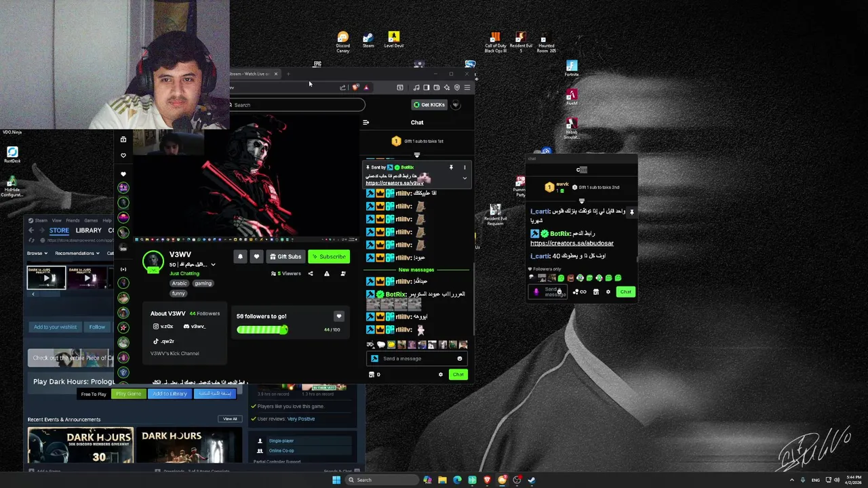The image size is (868, 488).
Task: Open browser hamburger menu
Action: click(x=467, y=87)
